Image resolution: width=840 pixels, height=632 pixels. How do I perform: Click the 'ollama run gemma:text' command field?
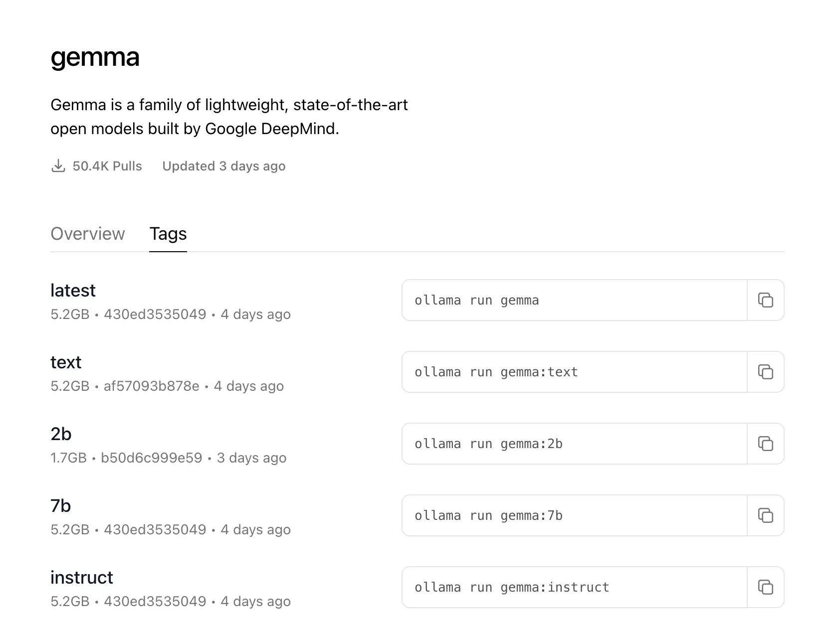click(x=574, y=372)
